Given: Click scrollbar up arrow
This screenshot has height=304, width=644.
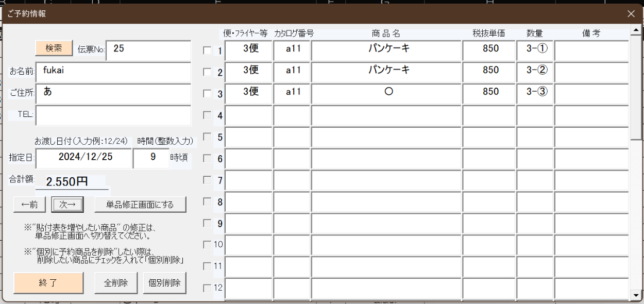Looking at the screenshot, I should click(x=637, y=30).
